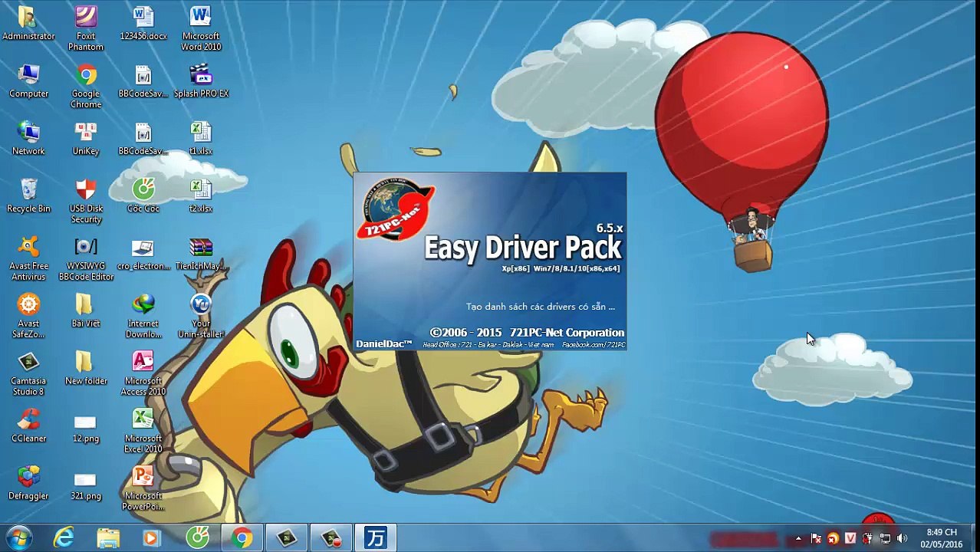Open the Cốc Cốc browser desktop shortcut

[x=143, y=195]
